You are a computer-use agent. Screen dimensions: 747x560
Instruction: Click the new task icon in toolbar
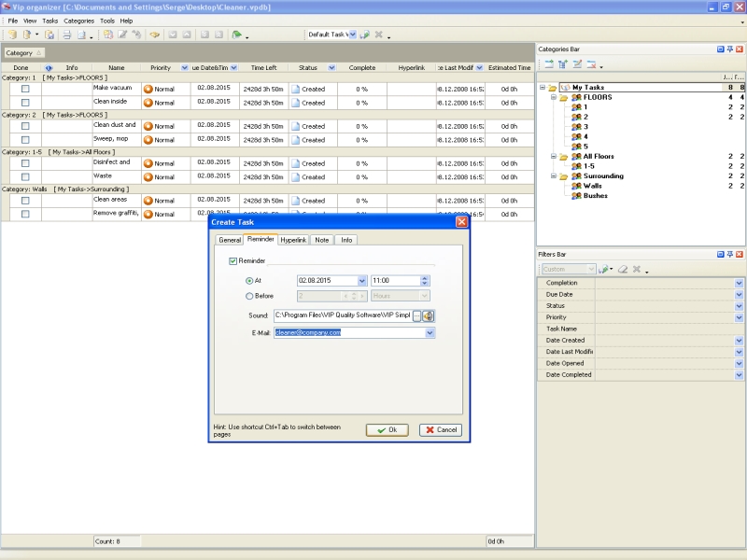tap(108, 35)
